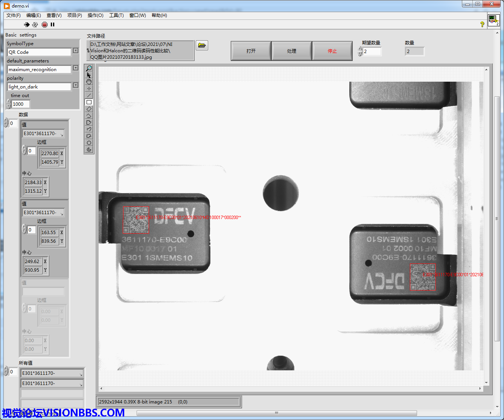Select the Freehand Region tool
Image resolution: width=504 pixels, height=420 pixels.
(x=89, y=136)
